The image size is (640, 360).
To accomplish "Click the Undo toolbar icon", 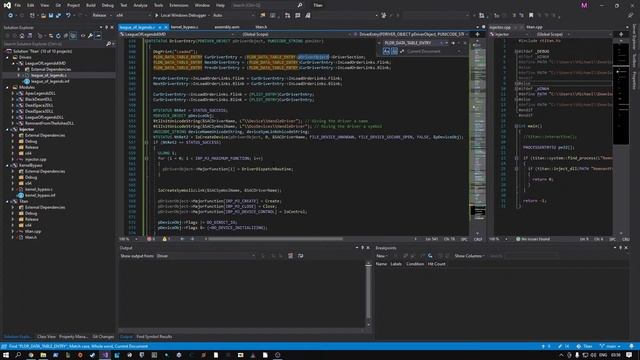I will (68, 15).
